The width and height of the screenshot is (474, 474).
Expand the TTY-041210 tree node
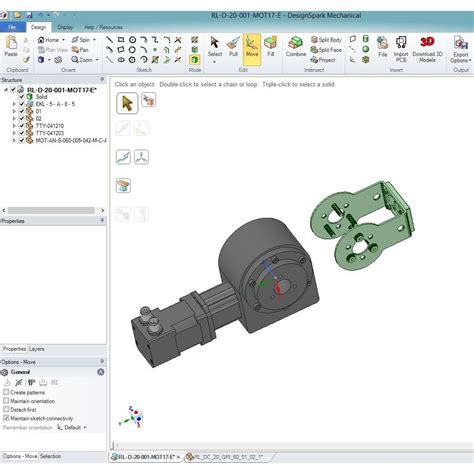[14, 126]
